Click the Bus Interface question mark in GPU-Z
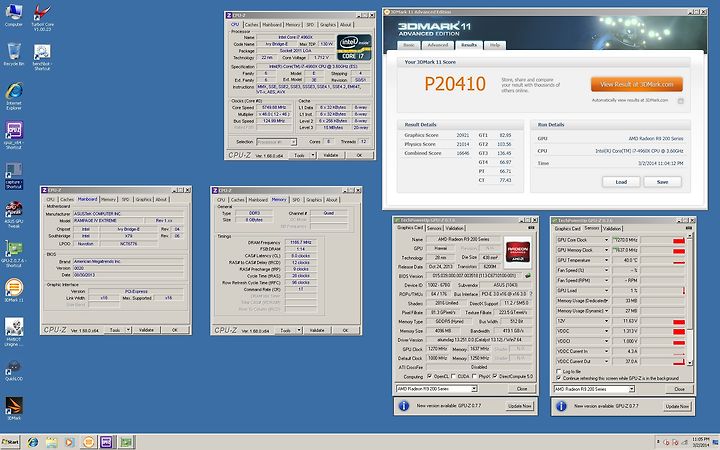Screen dimensions: 720x450 click(531, 294)
